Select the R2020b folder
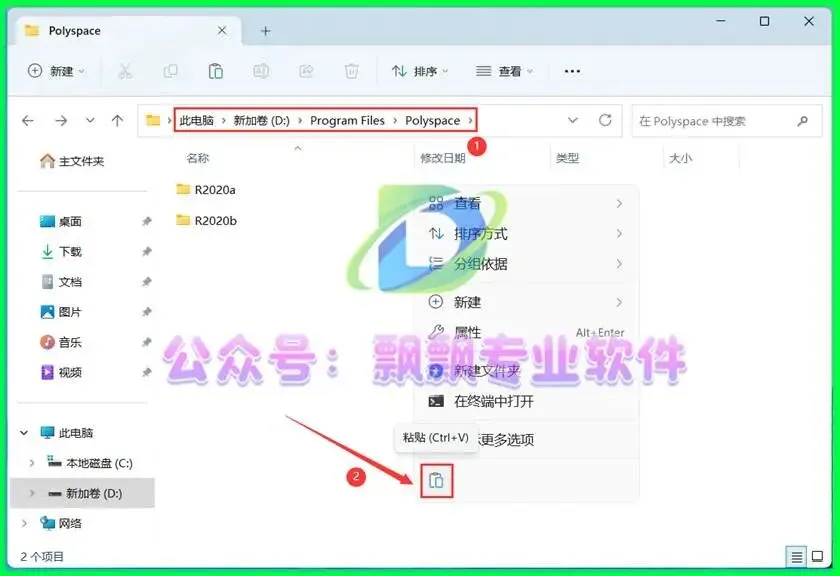 pyautogui.click(x=207, y=220)
